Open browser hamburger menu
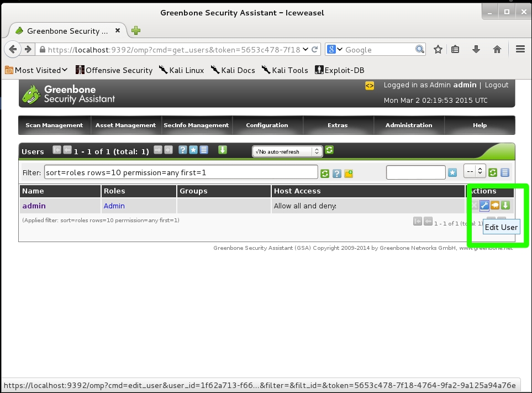Screen dimensions: 532x393 (520, 49)
